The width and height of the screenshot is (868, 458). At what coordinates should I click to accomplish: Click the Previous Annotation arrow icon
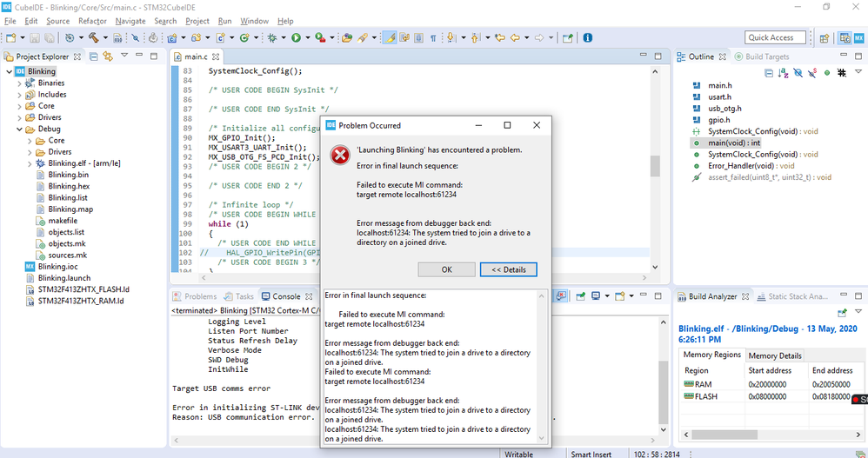click(474, 37)
